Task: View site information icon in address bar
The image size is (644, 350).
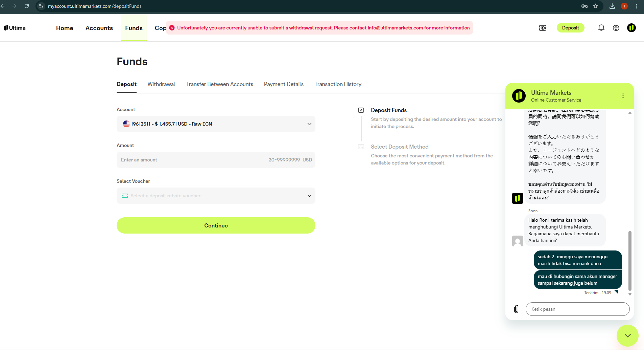Action: 41,6
